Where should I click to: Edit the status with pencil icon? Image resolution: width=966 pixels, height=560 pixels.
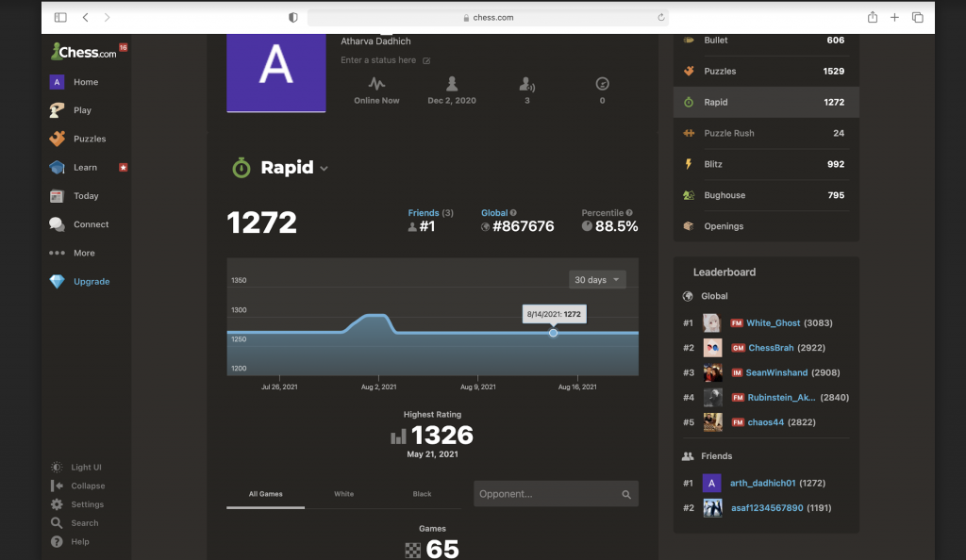coord(426,60)
